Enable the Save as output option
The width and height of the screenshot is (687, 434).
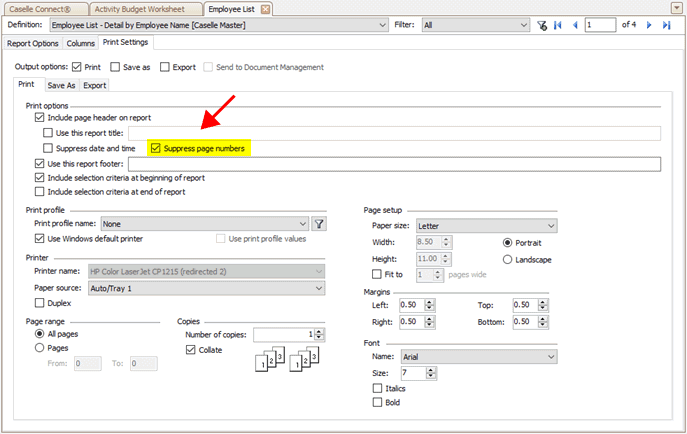[115, 67]
